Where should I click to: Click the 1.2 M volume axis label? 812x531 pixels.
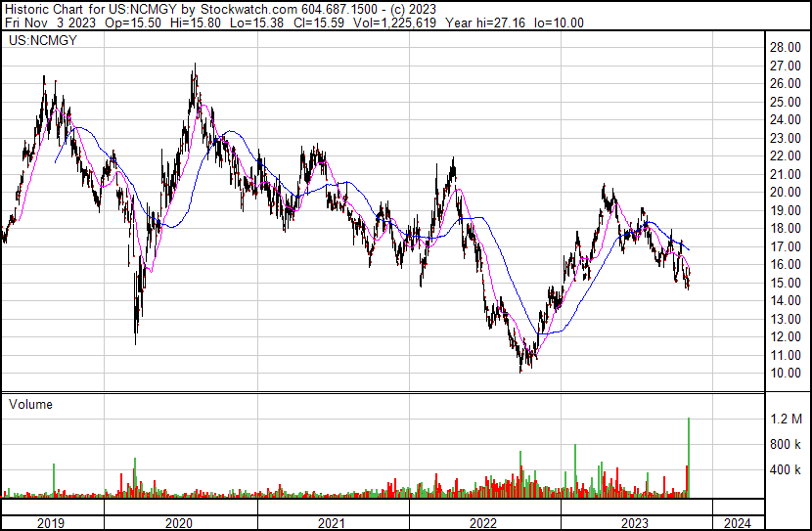[x=787, y=419]
